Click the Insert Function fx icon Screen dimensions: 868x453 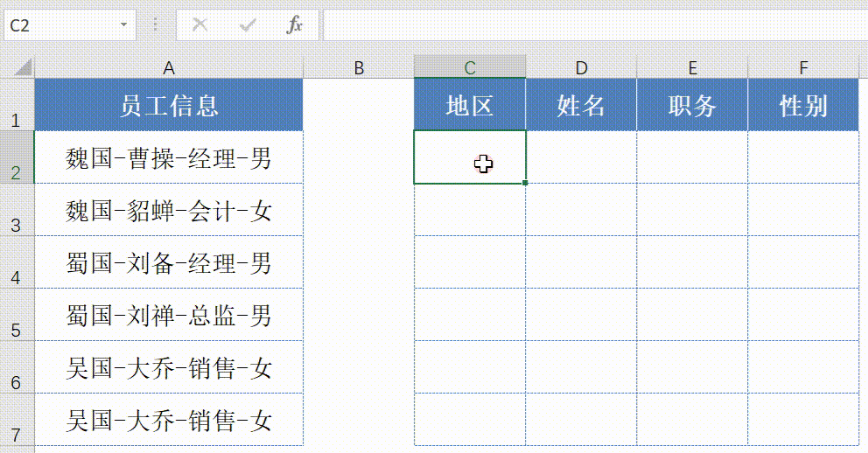tap(295, 25)
